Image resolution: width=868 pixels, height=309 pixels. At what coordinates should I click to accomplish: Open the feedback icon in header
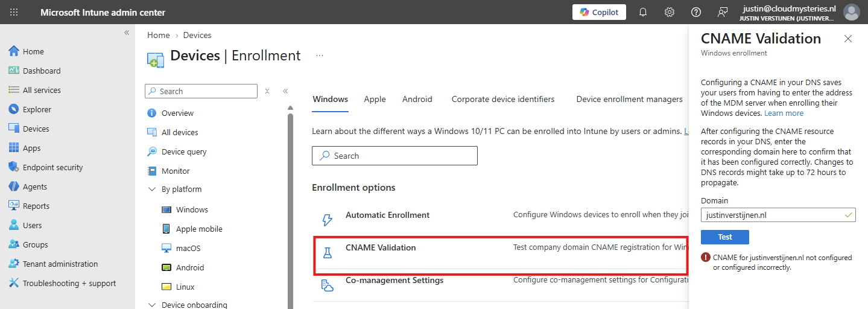pos(723,12)
